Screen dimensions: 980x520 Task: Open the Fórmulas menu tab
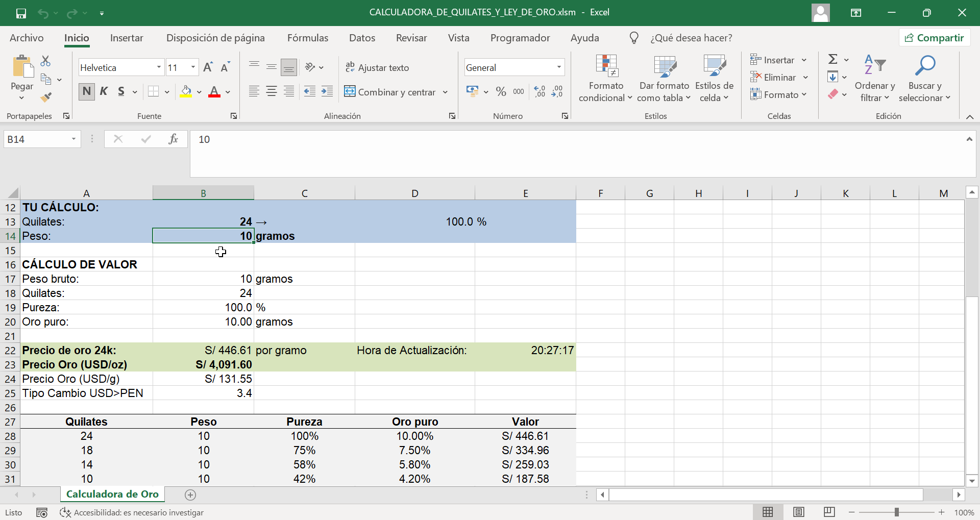pos(308,37)
